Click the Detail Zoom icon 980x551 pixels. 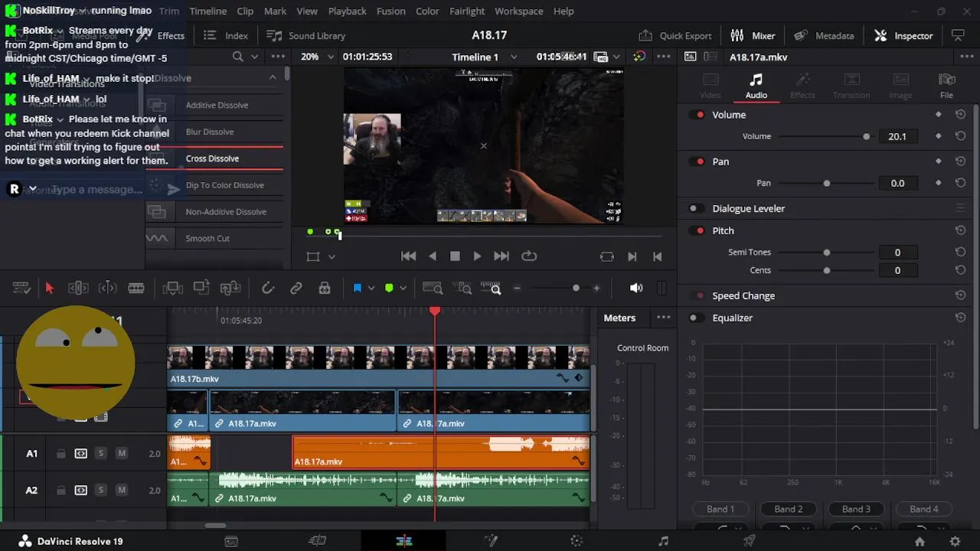(x=462, y=288)
